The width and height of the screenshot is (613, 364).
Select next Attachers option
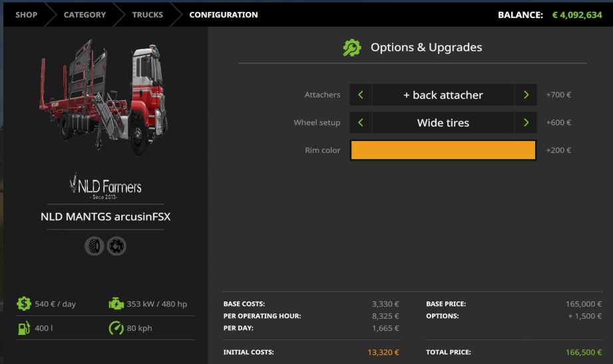(x=526, y=95)
